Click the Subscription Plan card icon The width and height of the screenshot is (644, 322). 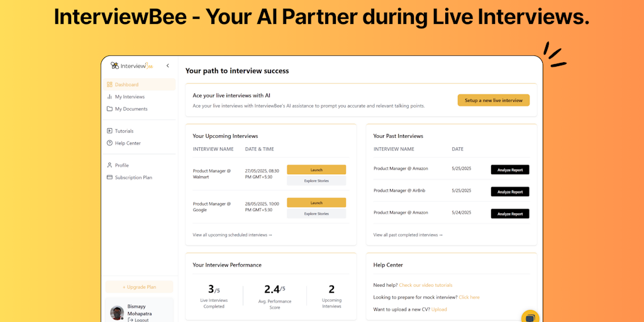[x=109, y=177]
